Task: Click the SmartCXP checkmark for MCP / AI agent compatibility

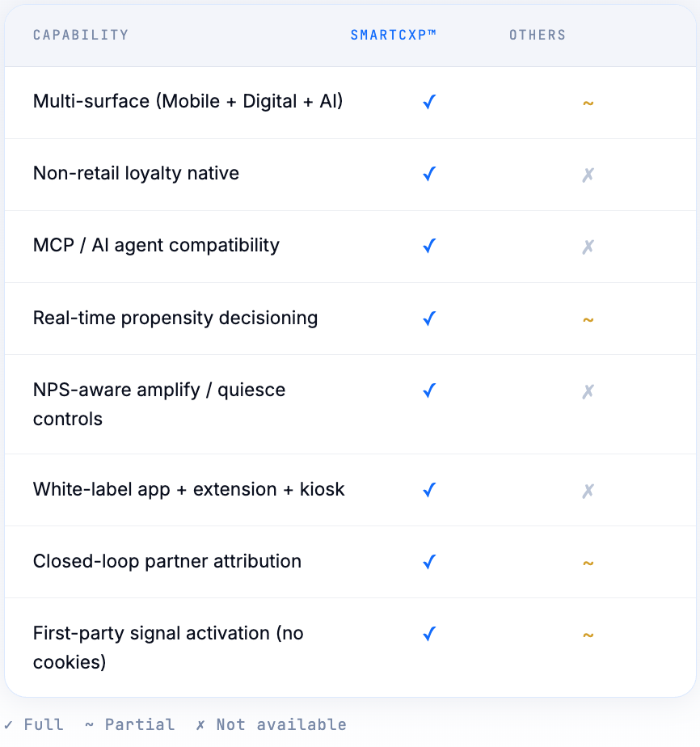Action: pos(429,246)
